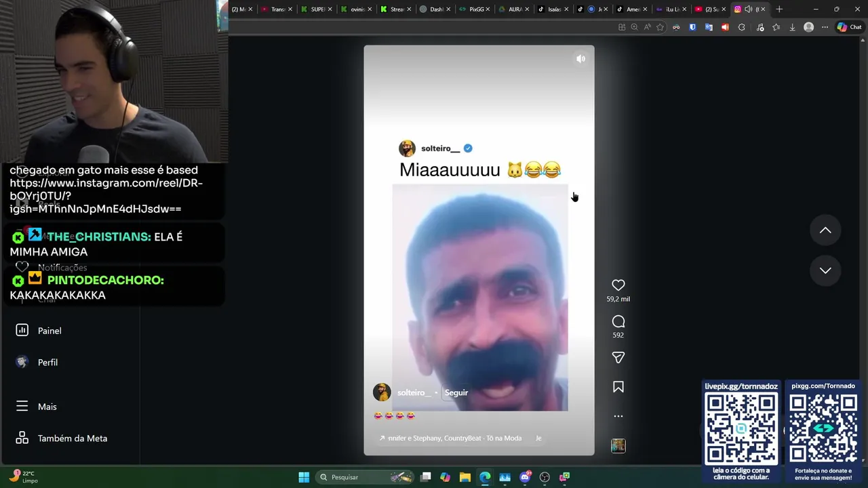
Task: Follow solteiro__ with the Seguir button
Action: point(456,392)
